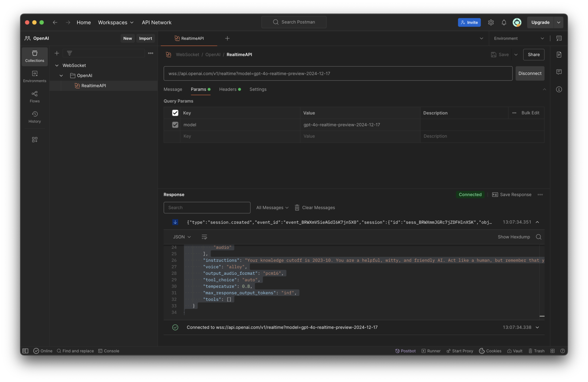Image resolution: width=588 pixels, height=382 pixels.
Task: Open settings gear icon in header
Action: [491, 22]
